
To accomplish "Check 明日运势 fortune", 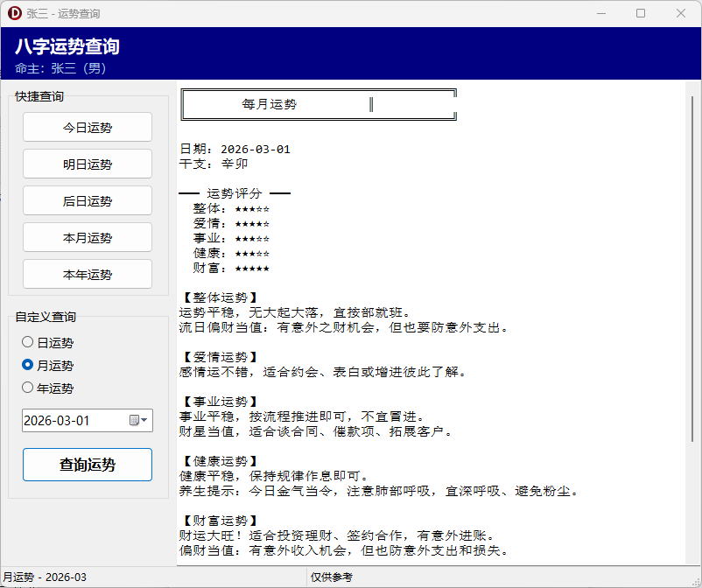I will 87,164.
